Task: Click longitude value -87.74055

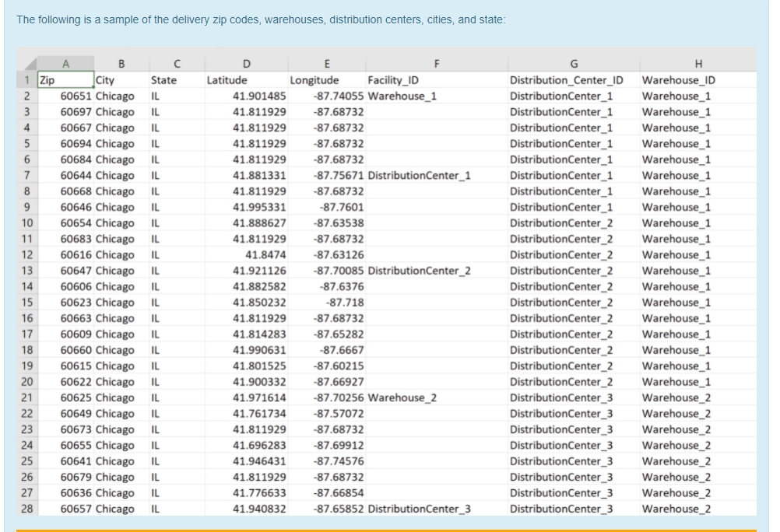Action: tap(327, 96)
